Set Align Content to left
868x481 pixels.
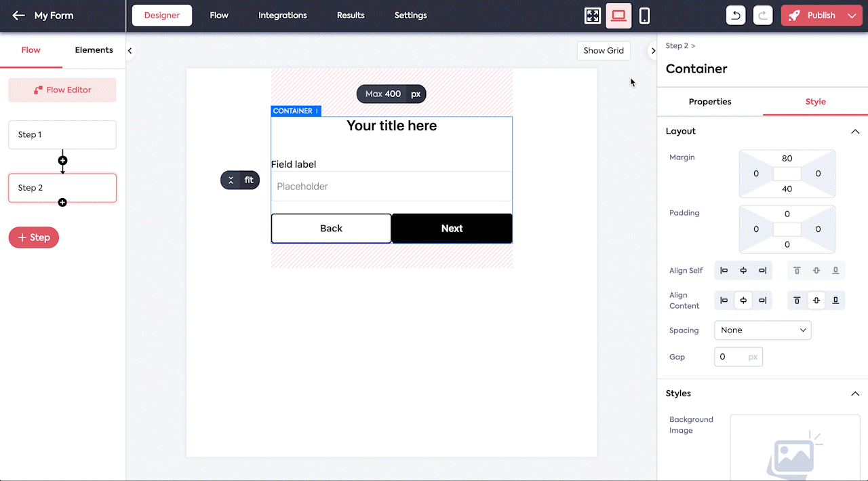tap(724, 301)
